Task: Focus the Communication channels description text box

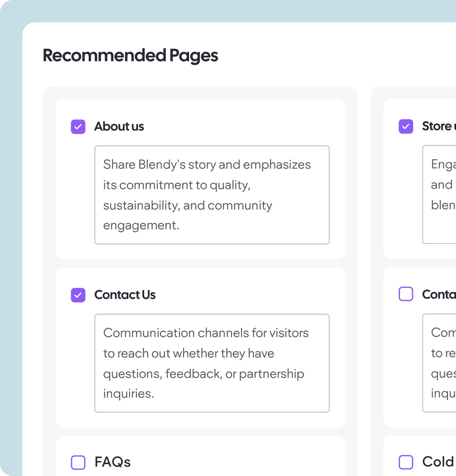Action: pos(212,363)
